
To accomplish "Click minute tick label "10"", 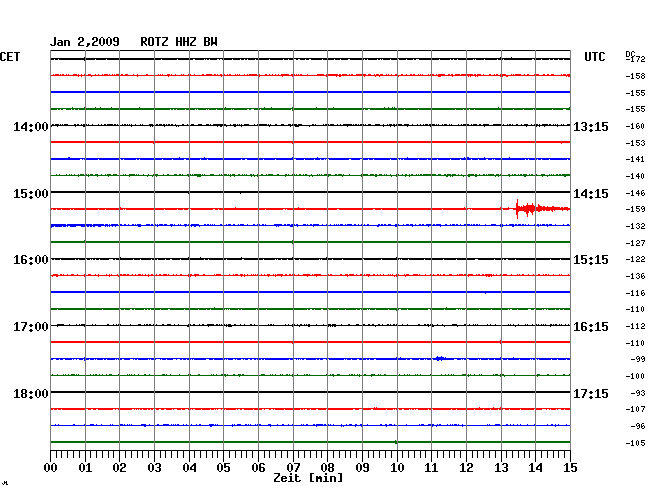I will coord(397,468).
